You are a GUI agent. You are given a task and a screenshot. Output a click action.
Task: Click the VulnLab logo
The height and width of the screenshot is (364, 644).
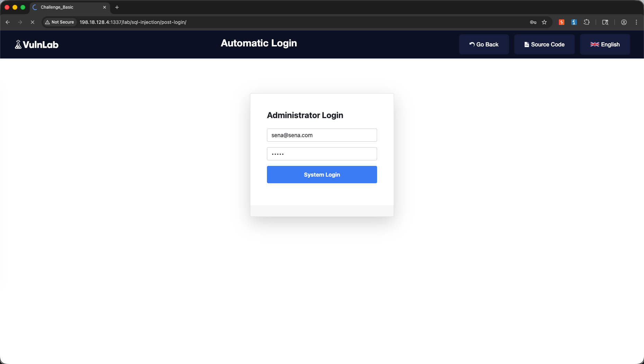pos(37,45)
